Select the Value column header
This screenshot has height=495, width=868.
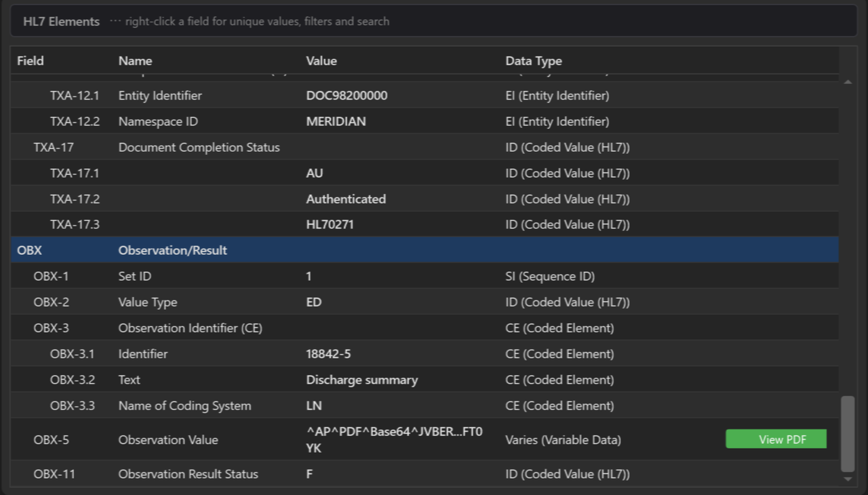coord(321,60)
